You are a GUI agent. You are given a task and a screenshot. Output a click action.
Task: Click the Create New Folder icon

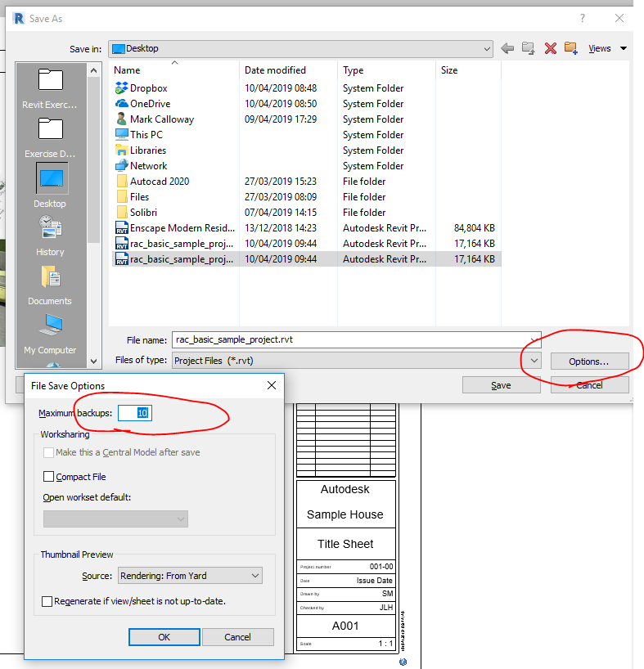click(x=571, y=47)
